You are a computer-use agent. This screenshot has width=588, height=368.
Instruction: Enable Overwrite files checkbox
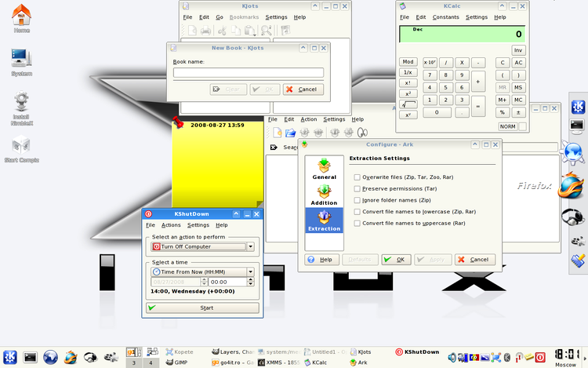pos(358,177)
